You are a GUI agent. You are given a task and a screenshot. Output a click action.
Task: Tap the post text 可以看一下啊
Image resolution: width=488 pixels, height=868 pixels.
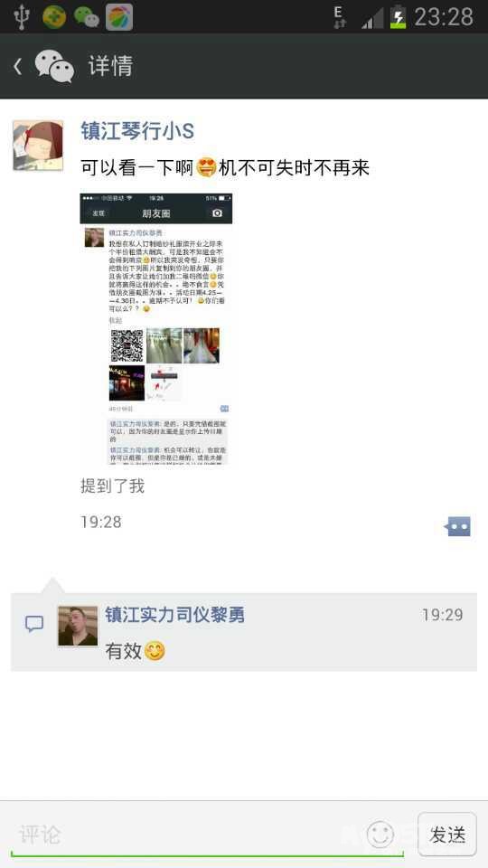pos(137,168)
